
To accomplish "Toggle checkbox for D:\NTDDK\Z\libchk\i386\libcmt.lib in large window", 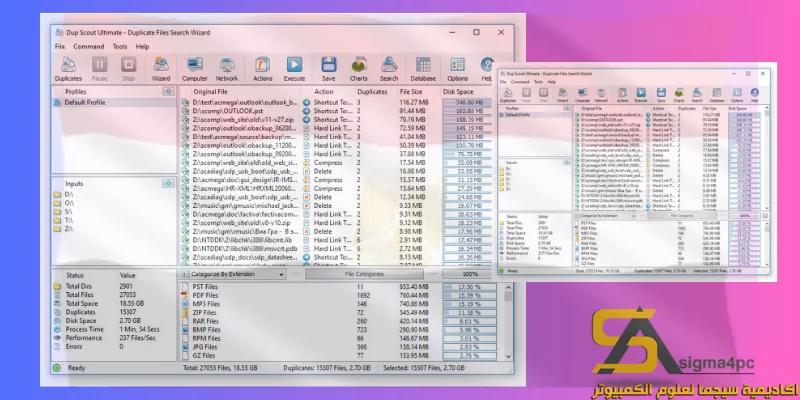I will click(x=186, y=240).
